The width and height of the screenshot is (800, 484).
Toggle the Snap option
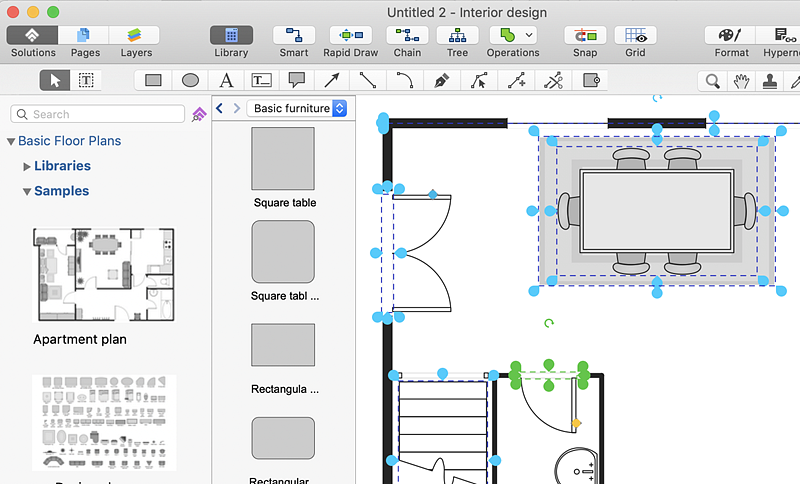click(586, 36)
